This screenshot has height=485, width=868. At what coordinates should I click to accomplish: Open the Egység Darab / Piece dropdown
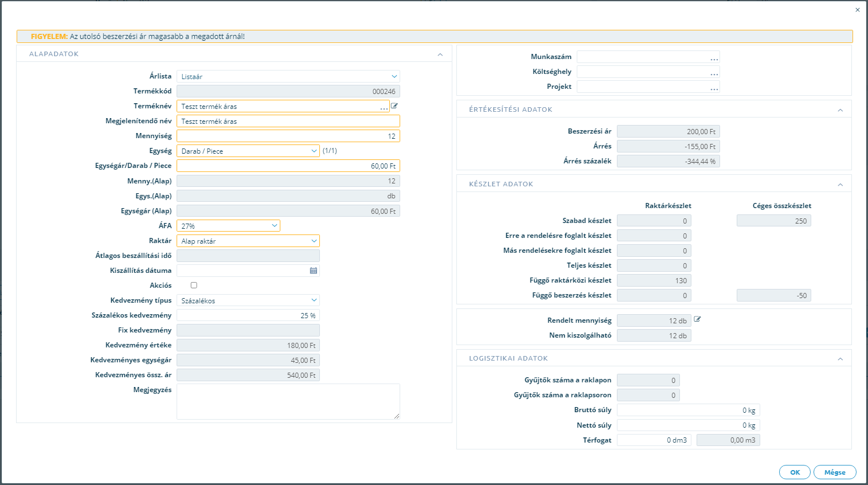pos(248,151)
